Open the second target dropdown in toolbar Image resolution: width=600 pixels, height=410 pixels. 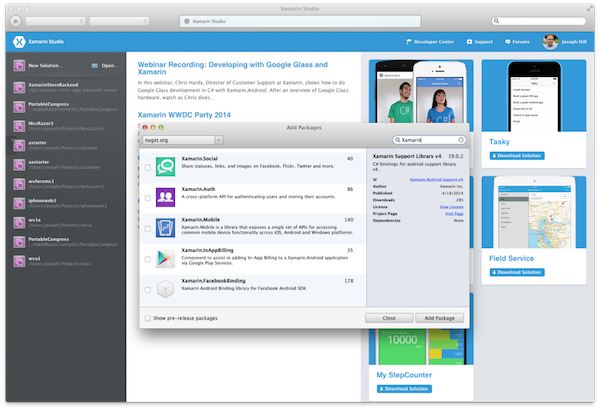coord(119,21)
